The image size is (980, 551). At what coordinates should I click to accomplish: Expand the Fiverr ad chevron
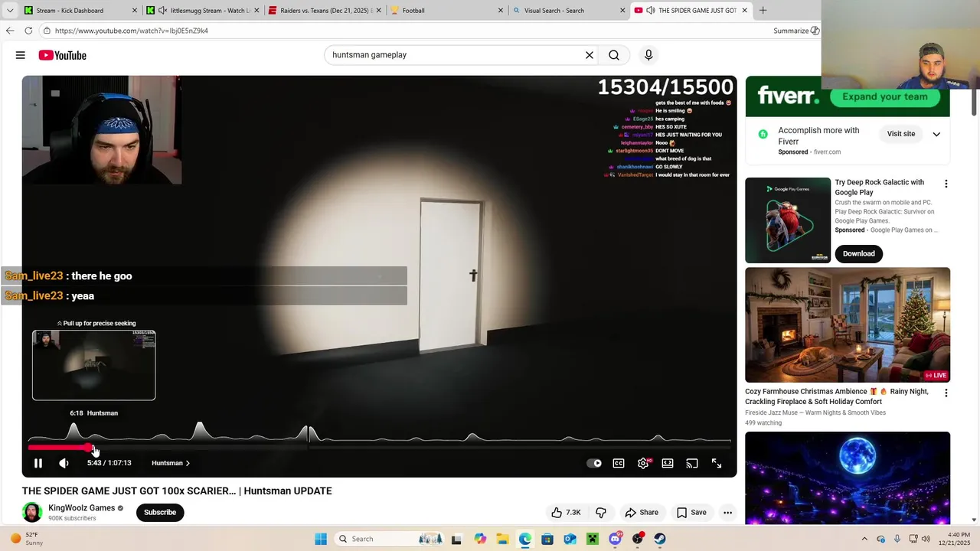(x=936, y=134)
